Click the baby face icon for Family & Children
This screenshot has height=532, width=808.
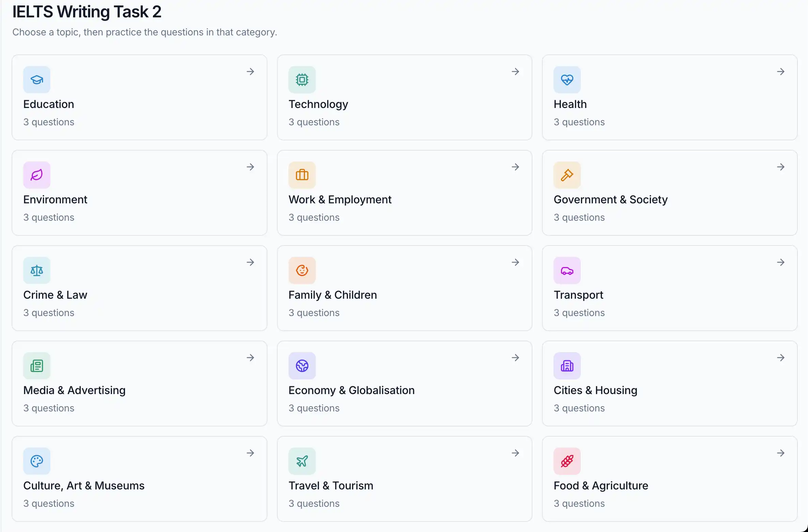pyautogui.click(x=302, y=270)
